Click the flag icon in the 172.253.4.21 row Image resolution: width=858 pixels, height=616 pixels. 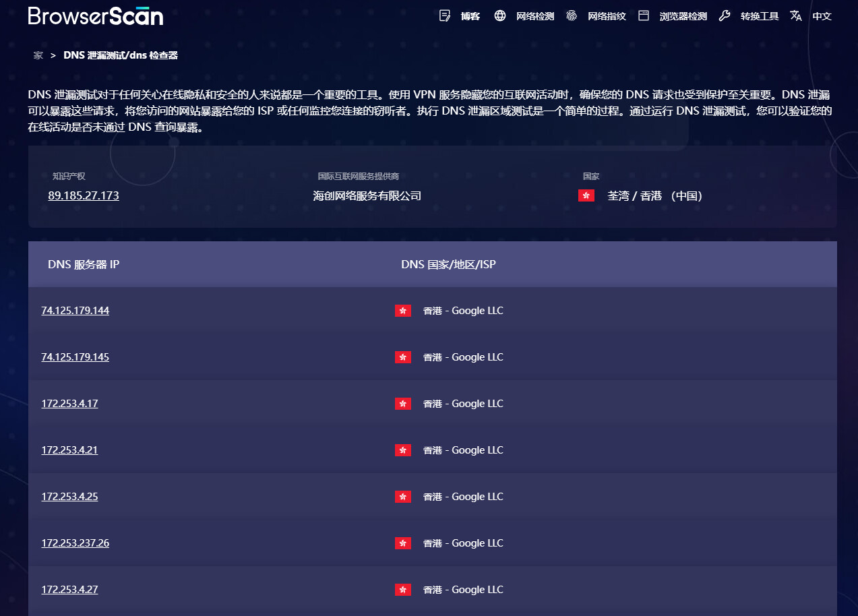pyautogui.click(x=403, y=450)
